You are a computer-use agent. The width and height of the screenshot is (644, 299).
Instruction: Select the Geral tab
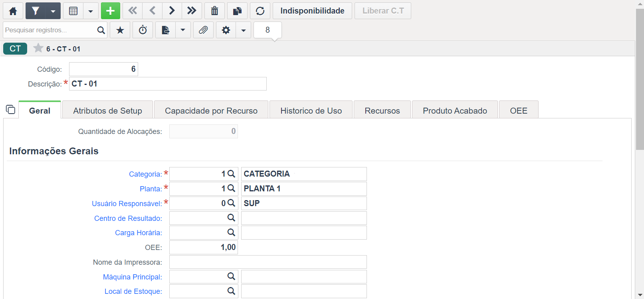coord(40,110)
